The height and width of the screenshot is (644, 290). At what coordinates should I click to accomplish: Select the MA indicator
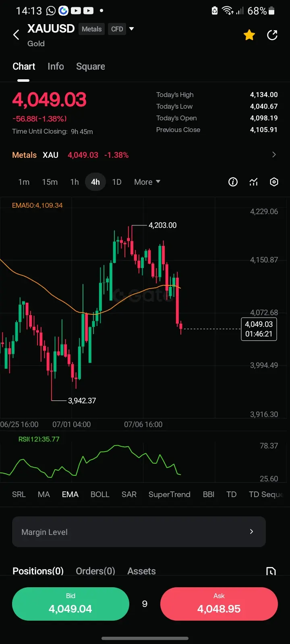pyautogui.click(x=44, y=494)
